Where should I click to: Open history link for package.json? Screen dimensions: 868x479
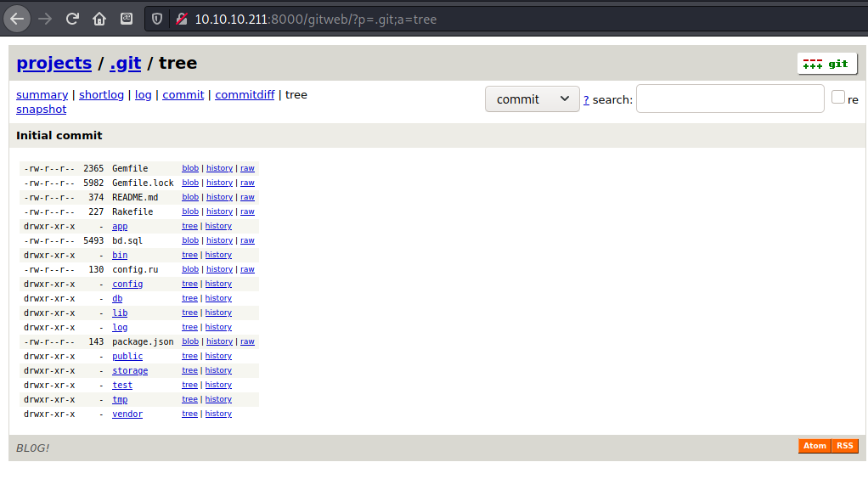pyautogui.click(x=219, y=341)
